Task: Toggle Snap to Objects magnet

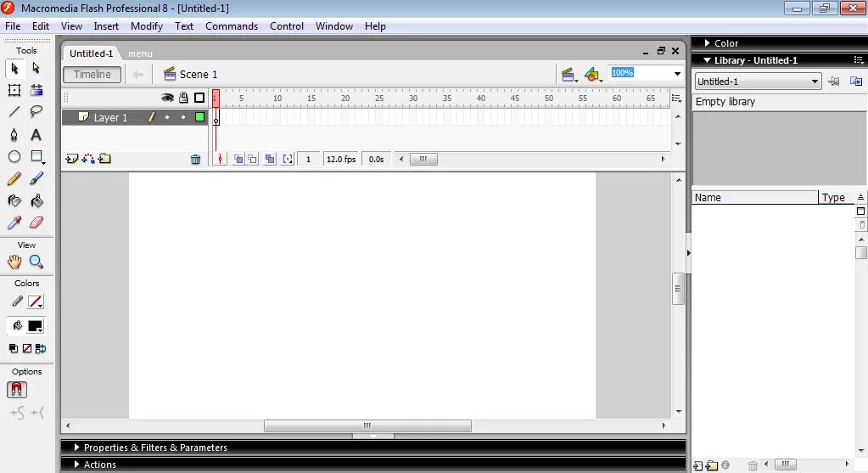Action: coord(17,390)
